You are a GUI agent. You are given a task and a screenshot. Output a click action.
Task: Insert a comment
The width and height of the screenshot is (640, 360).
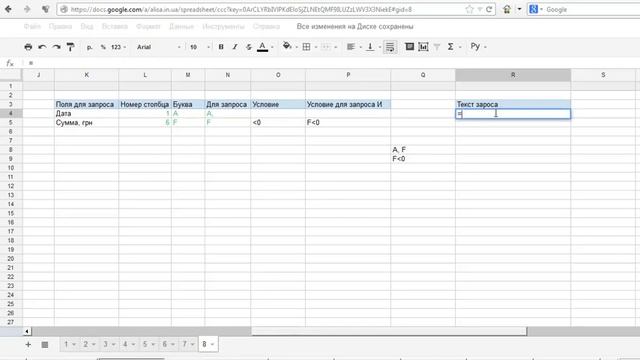(x=409, y=47)
